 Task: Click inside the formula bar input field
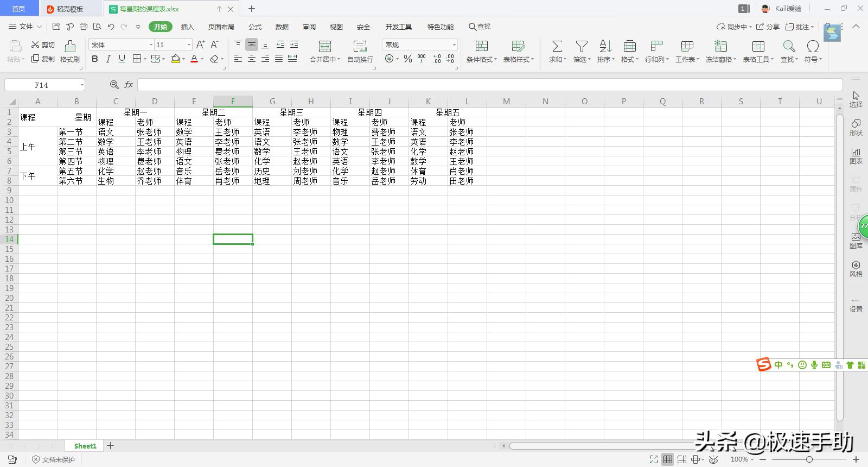coord(488,85)
